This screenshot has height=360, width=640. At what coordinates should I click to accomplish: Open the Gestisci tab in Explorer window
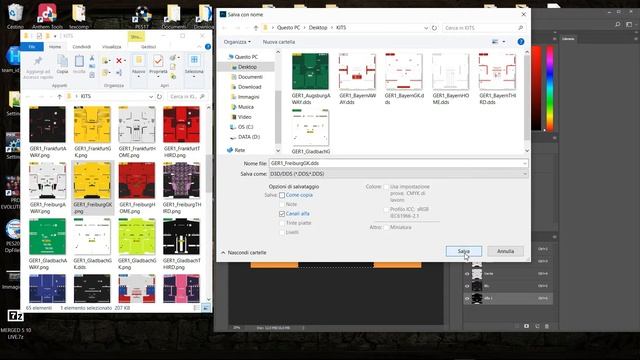148,47
